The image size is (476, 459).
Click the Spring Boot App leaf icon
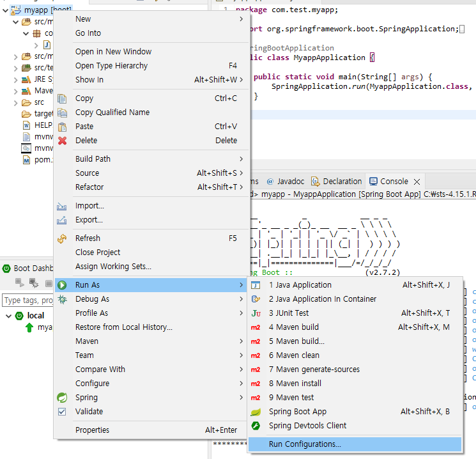(x=256, y=412)
